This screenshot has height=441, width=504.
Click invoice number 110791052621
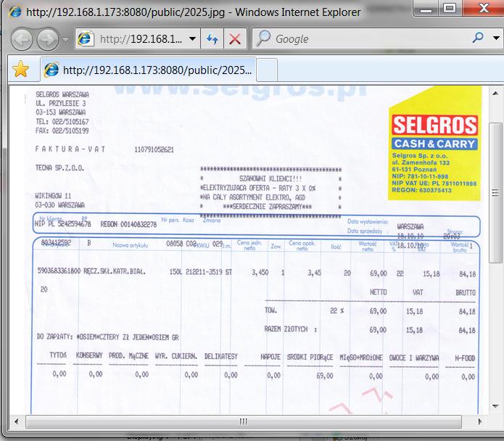(x=154, y=149)
